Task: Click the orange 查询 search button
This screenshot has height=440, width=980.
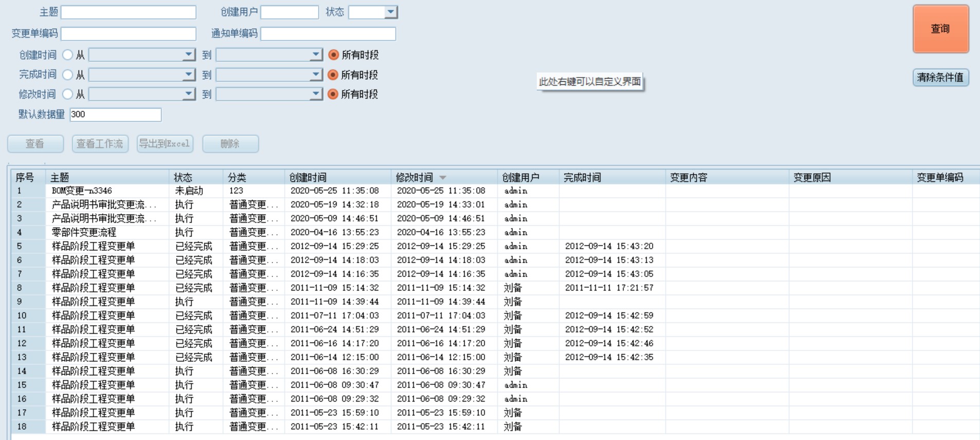Action: click(940, 29)
